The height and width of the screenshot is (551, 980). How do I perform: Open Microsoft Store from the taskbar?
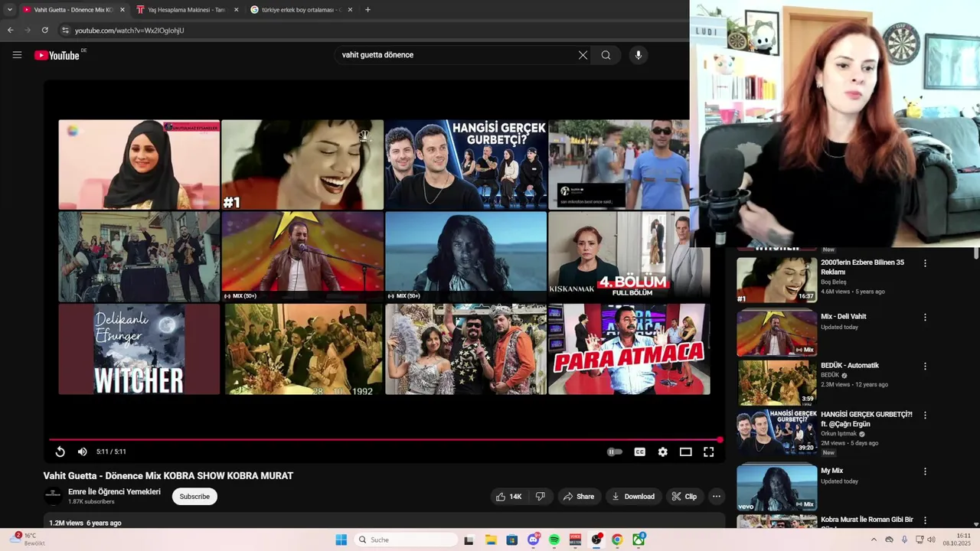point(512,540)
